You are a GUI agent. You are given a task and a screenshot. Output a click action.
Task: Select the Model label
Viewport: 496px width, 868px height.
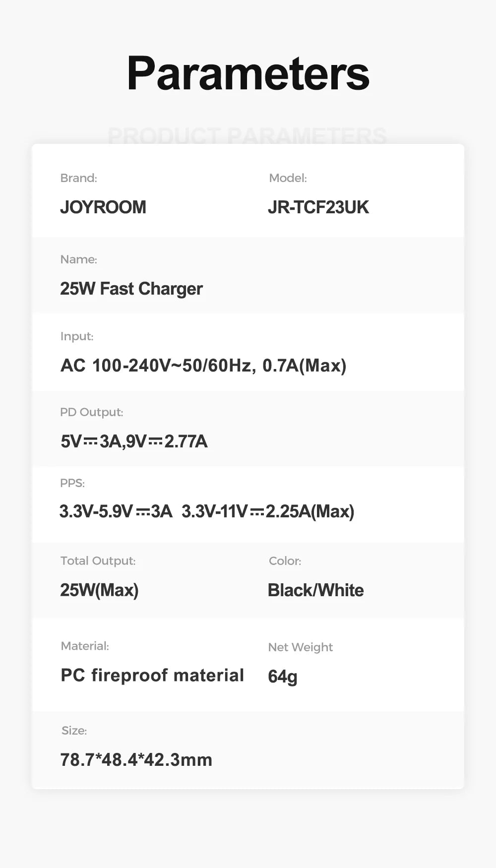pyautogui.click(x=288, y=178)
